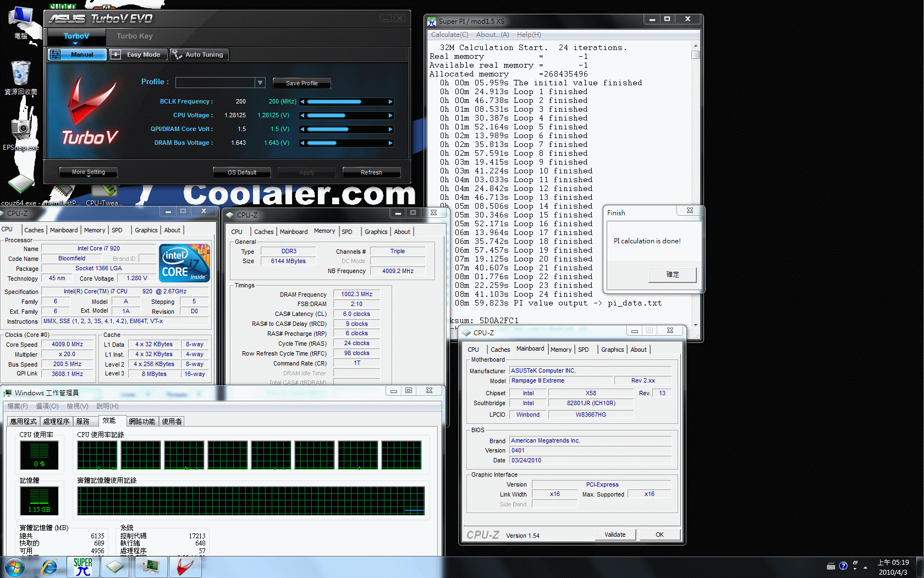Open Help menu in Super PI
The width and height of the screenshot is (924, 578).
point(529,35)
